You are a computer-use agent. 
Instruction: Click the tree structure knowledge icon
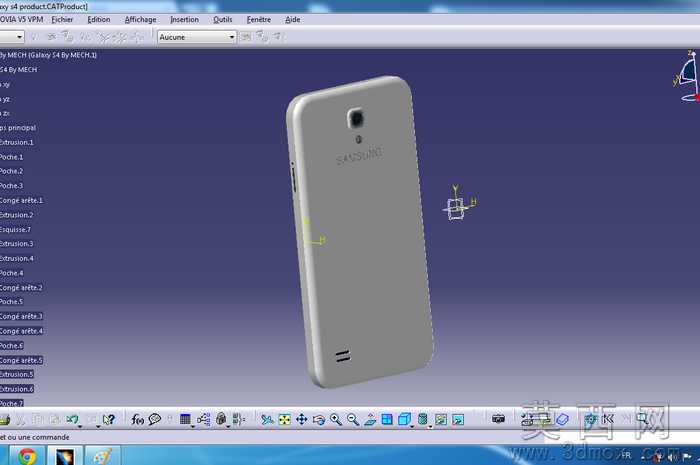[204, 419]
